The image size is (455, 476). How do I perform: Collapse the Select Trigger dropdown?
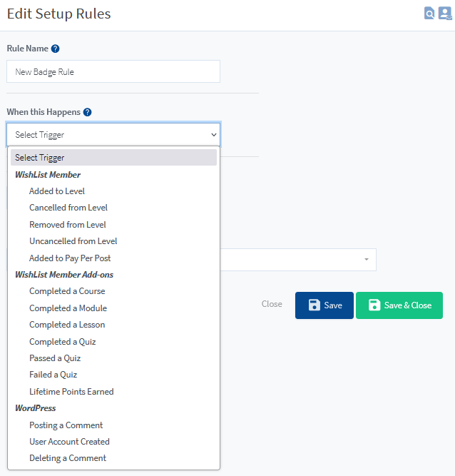(113, 134)
